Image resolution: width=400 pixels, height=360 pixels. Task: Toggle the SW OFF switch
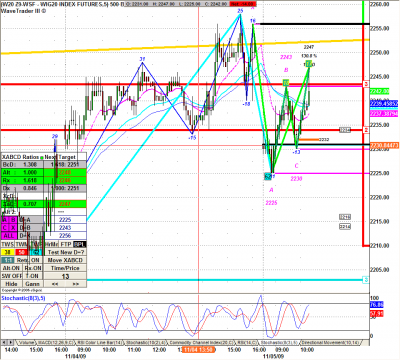coord(11,276)
